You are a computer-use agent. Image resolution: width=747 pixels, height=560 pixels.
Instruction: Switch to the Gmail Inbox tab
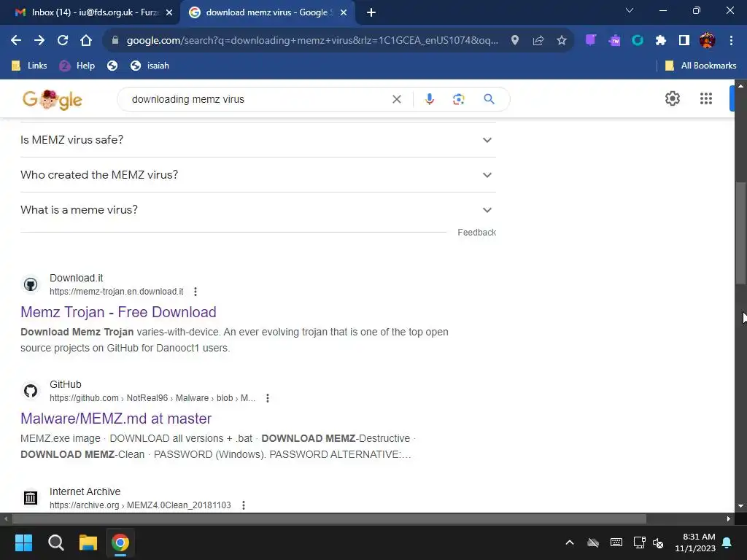click(90, 12)
